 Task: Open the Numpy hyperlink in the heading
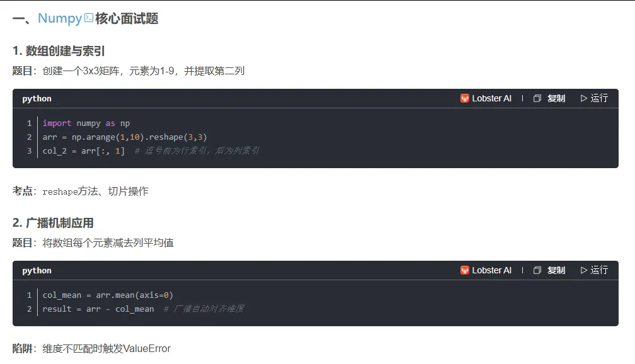(x=59, y=18)
